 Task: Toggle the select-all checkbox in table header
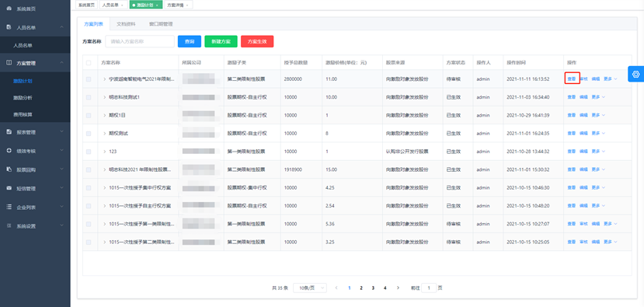(89, 63)
